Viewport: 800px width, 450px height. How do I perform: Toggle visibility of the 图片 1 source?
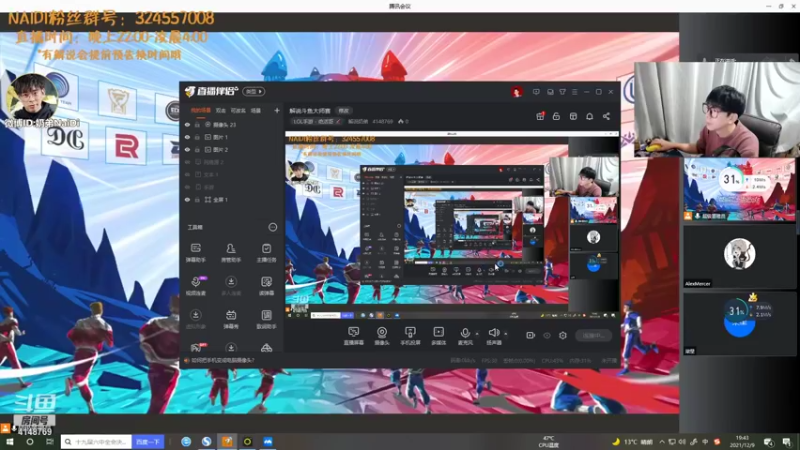point(187,137)
